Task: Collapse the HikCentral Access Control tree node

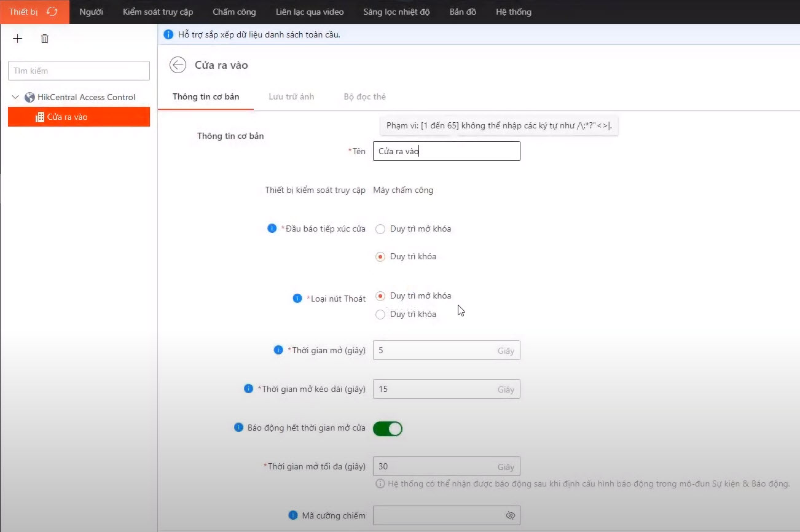Action: pyautogui.click(x=15, y=97)
